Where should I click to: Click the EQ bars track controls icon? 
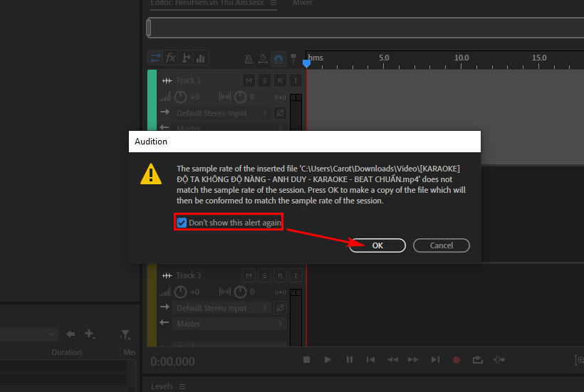click(x=201, y=58)
